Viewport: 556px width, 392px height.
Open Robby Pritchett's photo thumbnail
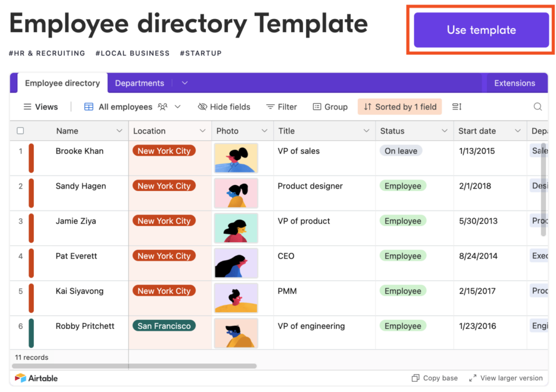236,333
